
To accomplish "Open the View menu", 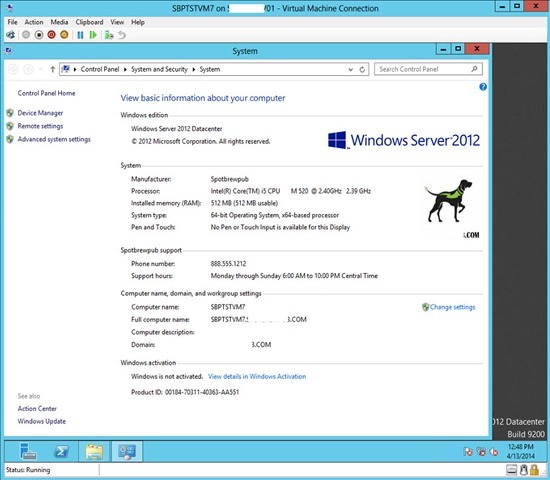I will (x=117, y=22).
